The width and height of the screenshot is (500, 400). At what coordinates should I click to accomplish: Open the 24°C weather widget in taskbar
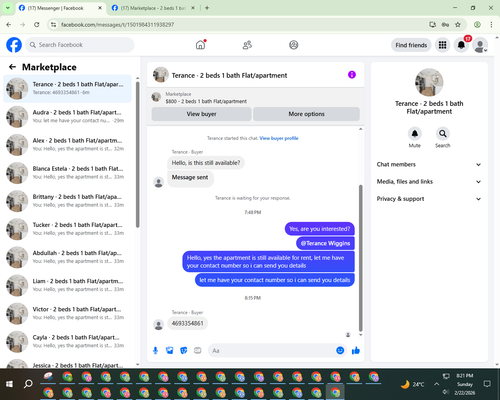pos(412,384)
